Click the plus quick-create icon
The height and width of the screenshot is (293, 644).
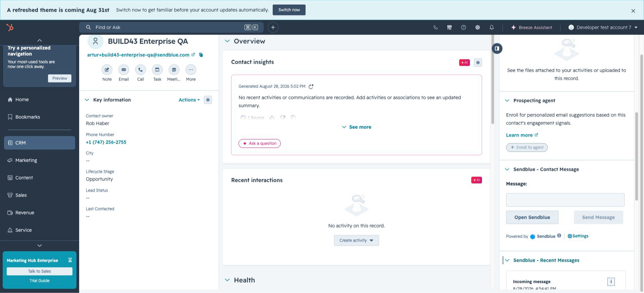(273, 28)
